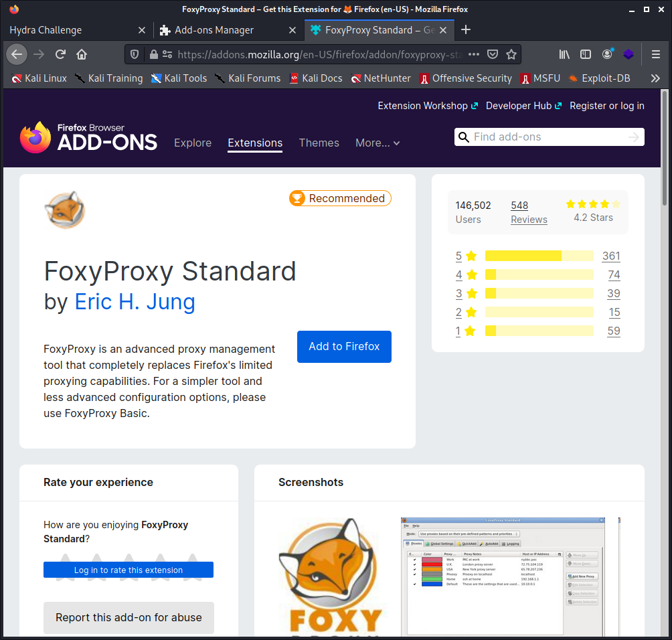Click the Add to Firefox button
The height and width of the screenshot is (640, 672).
tap(344, 346)
